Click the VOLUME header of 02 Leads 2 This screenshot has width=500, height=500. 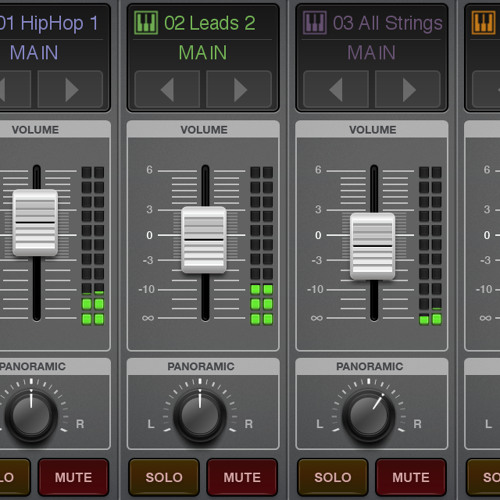pyautogui.click(x=204, y=130)
